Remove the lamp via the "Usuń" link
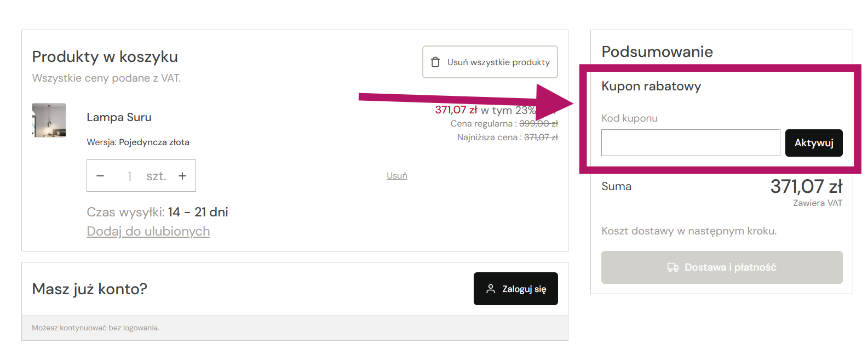The height and width of the screenshot is (355, 868). [x=396, y=176]
